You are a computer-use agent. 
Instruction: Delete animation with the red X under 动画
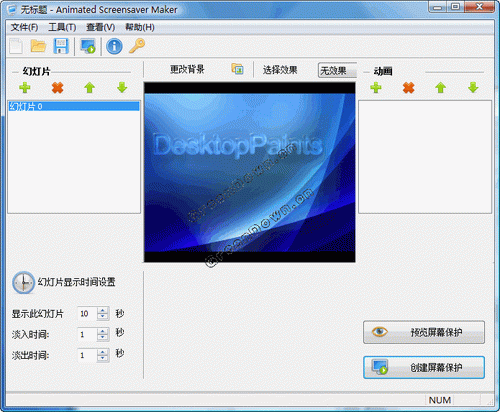(409, 88)
